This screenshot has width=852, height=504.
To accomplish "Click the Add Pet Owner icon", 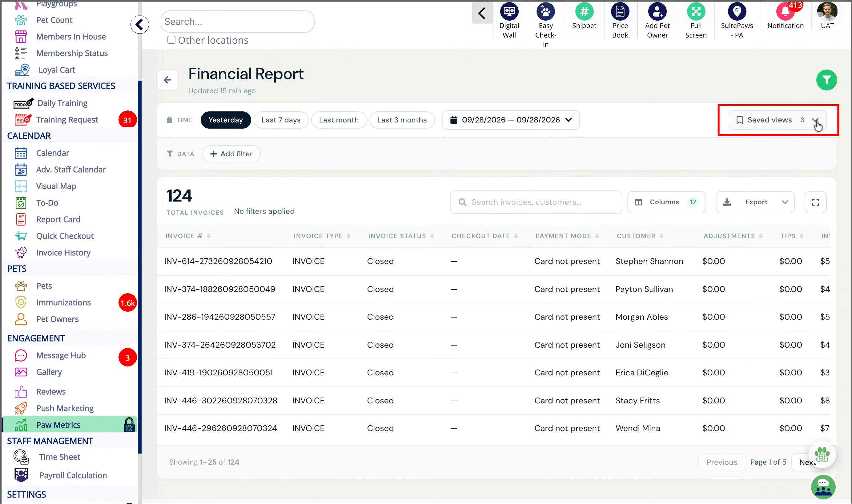I will pyautogui.click(x=657, y=12).
